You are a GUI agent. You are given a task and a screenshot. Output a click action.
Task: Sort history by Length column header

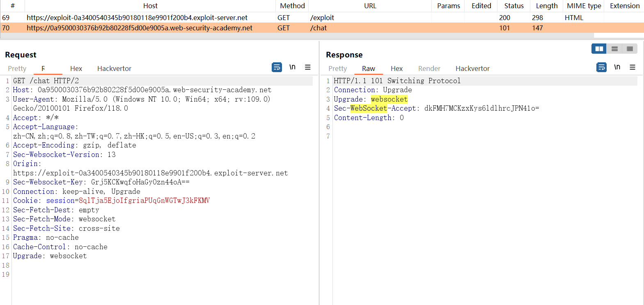(x=546, y=6)
